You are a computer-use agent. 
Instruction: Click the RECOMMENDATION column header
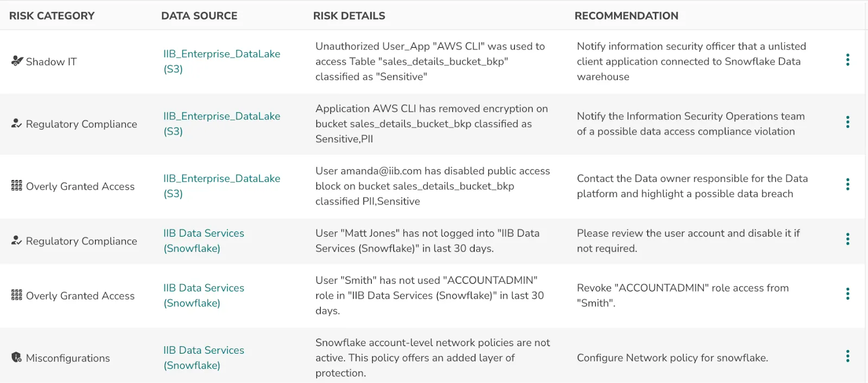click(x=626, y=16)
